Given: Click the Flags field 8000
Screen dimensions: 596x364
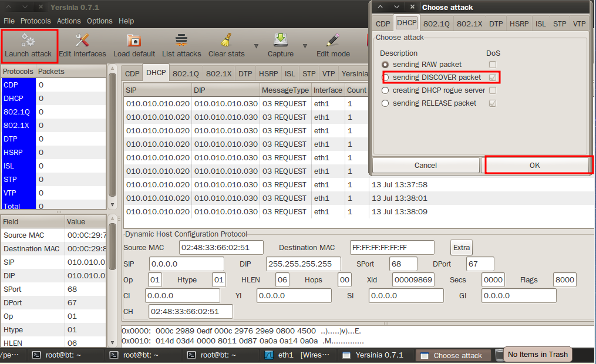Looking at the screenshot, I should point(565,279).
